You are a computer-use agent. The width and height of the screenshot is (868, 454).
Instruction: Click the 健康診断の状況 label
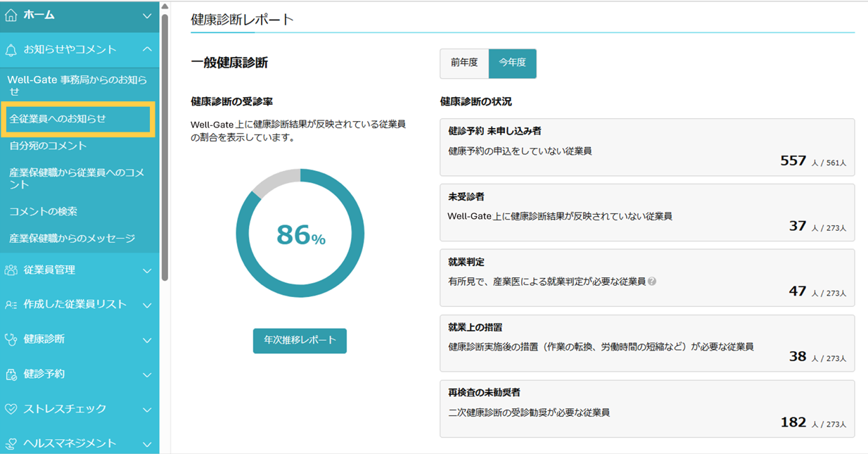pyautogui.click(x=476, y=102)
